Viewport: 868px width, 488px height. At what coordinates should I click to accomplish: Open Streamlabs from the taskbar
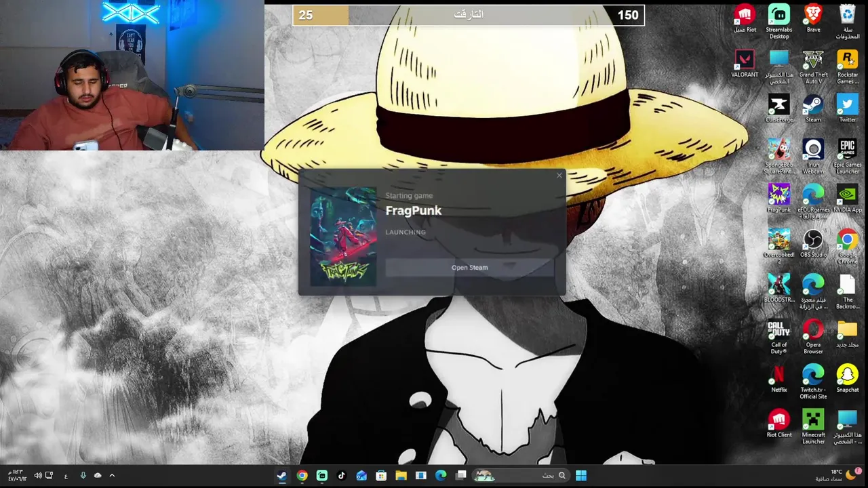322,475
